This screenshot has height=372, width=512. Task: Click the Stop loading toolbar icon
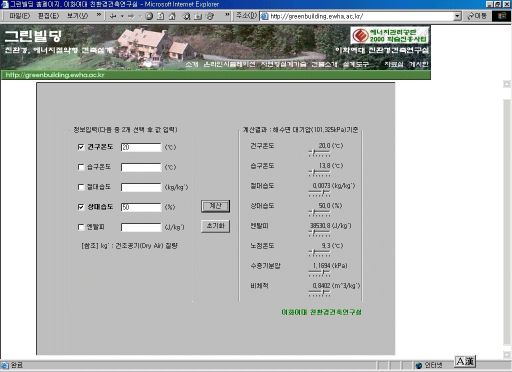point(149,16)
